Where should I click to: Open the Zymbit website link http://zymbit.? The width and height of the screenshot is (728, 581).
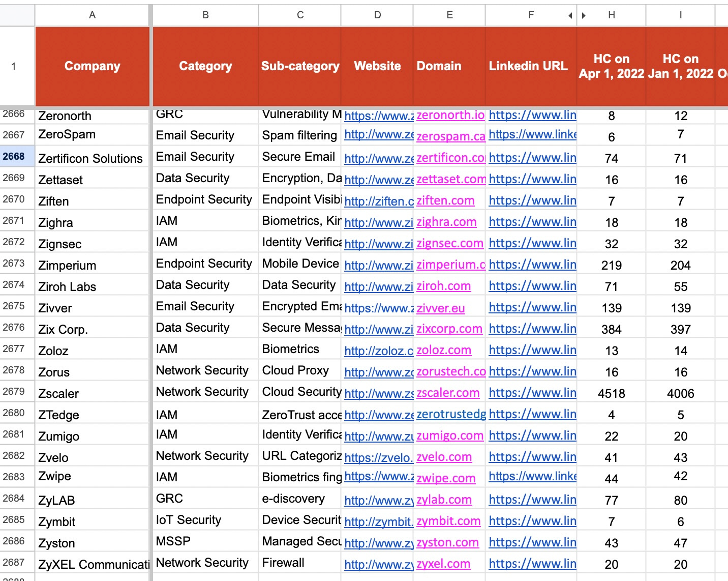pyautogui.click(x=379, y=522)
